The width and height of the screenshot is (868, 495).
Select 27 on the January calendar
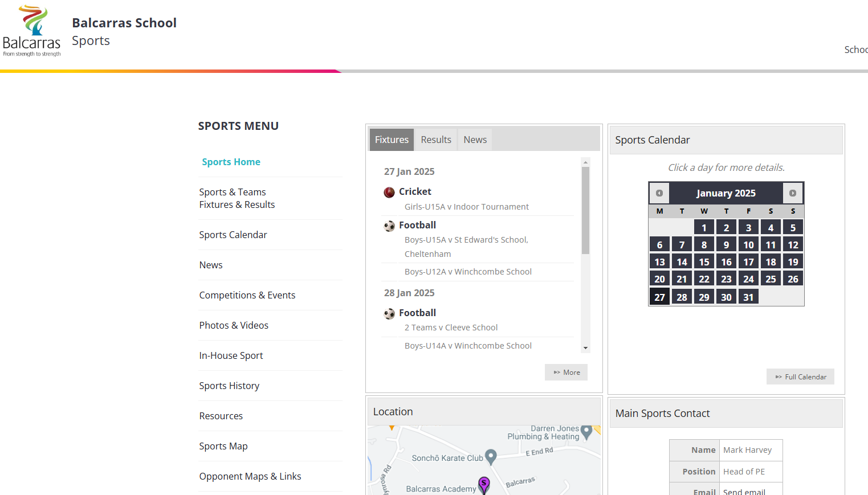tap(659, 297)
